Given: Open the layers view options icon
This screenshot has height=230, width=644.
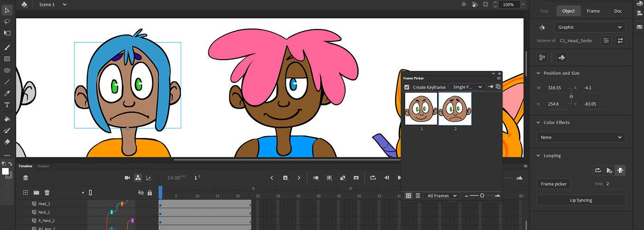Looking at the screenshot, I should [25, 178].
